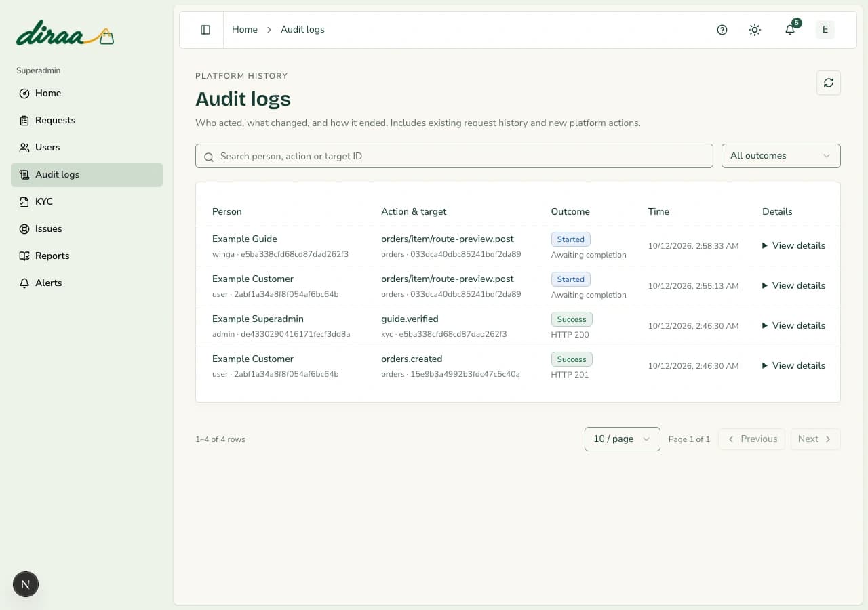Image resolution: width=868 pixels, height=610 pixels.
Task: Open KYC in the sidebar
Action: point(87,202)
